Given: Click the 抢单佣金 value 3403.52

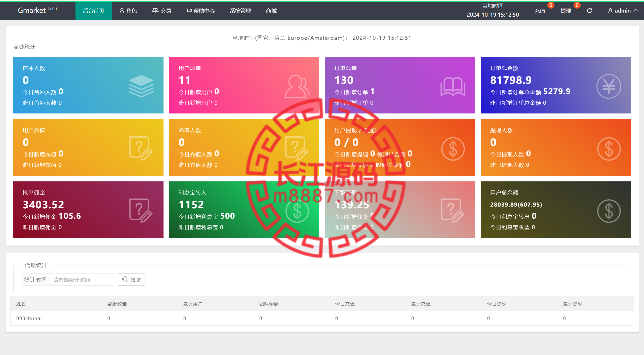Looking at the screenshot, I should (44, 205).
